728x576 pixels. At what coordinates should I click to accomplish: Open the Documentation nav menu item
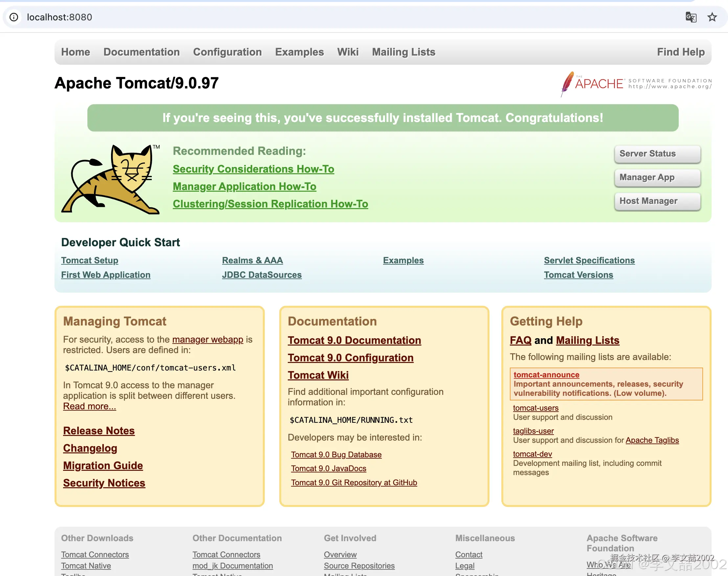coord(142,52)
